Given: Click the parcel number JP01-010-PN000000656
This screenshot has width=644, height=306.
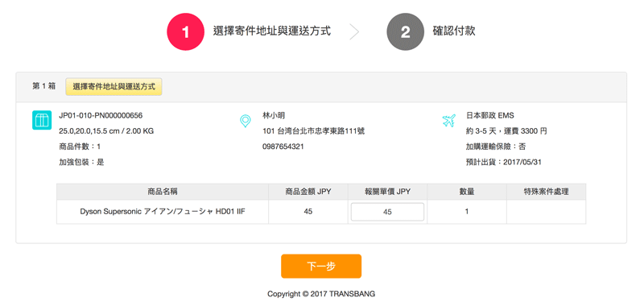Looking at the screenshot, I should (x=101, y=116).
